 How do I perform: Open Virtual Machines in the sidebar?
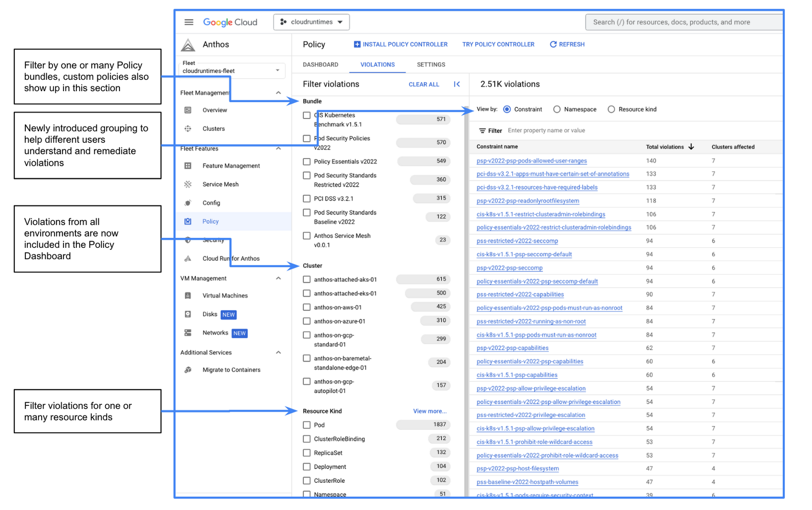point(225,296)
